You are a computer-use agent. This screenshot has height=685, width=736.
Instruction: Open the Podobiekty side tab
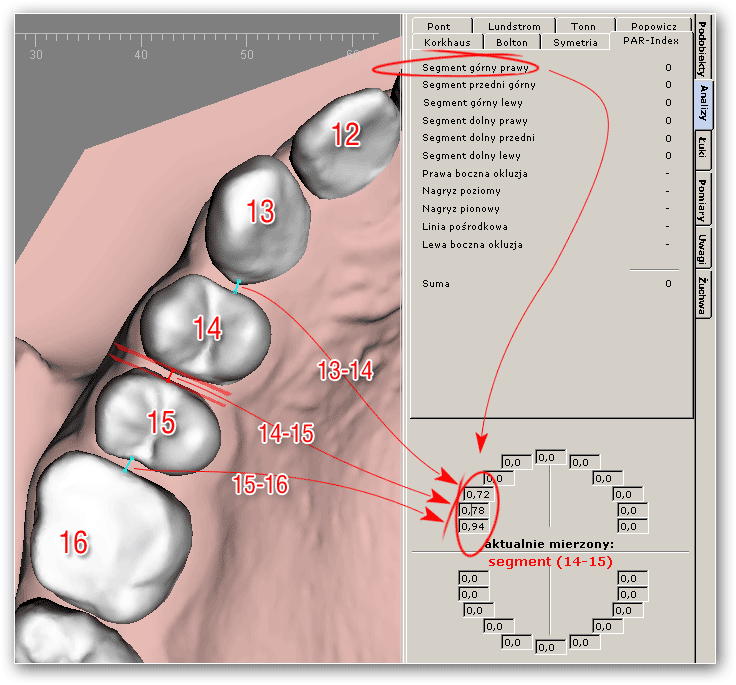(x=702, y=49)
